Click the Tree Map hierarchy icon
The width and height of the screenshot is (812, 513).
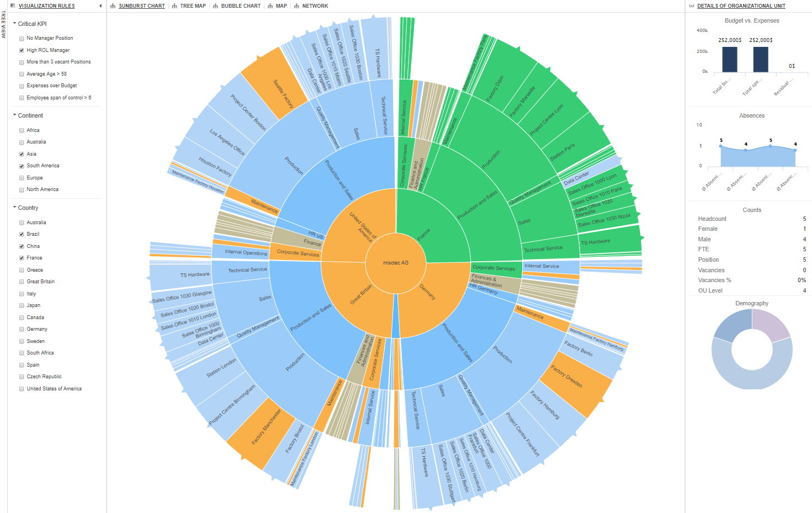click(174, 6)
